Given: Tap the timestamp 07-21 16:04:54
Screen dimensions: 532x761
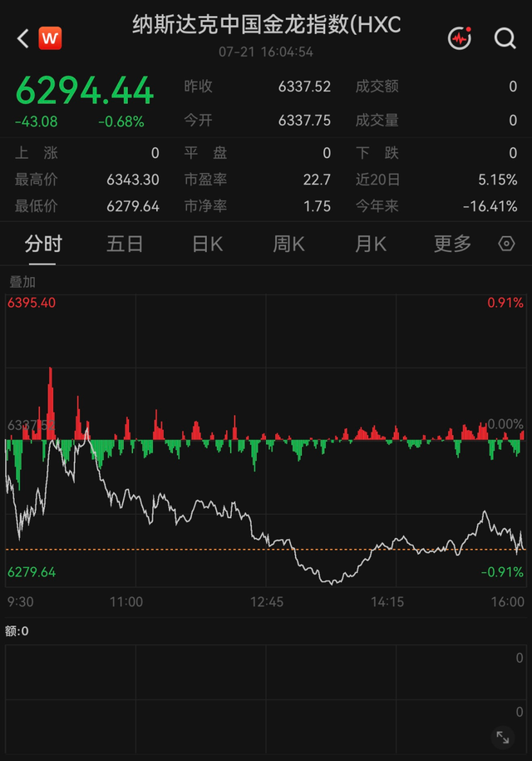Looking at the screenshot, I should tap(266, 52).
